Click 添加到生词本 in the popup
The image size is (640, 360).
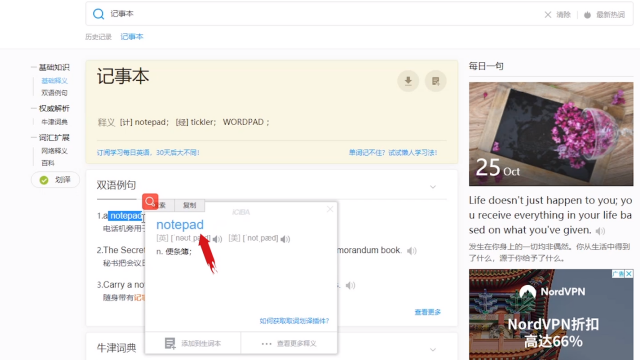click(193, 343)
